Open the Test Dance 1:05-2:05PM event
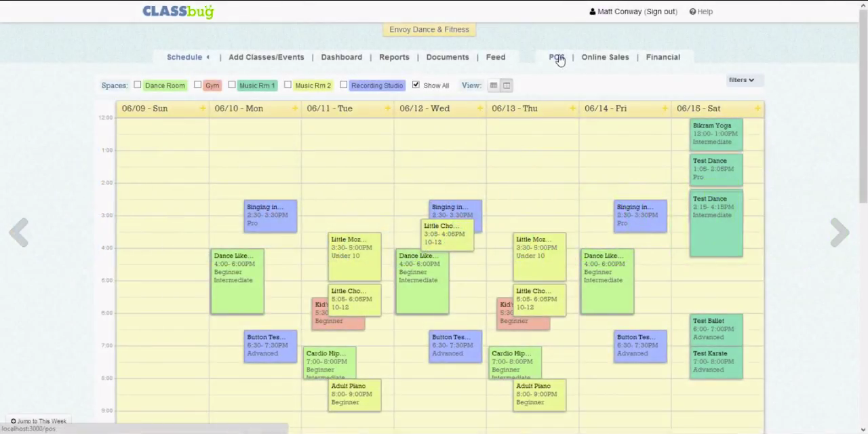The width and height of the screenshot is (868, 434). (x=716, y=170)
